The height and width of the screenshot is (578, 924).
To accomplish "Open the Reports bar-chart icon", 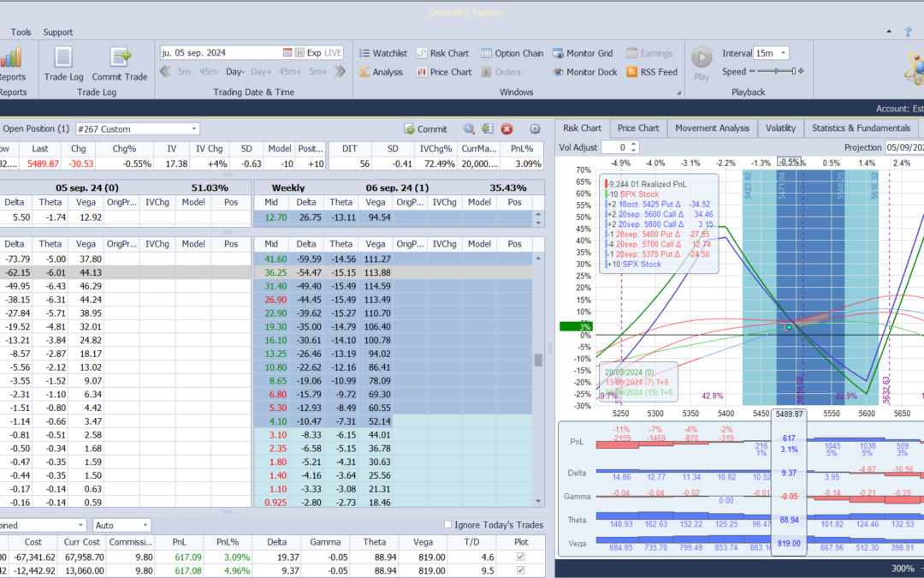I will click(10, 58).
